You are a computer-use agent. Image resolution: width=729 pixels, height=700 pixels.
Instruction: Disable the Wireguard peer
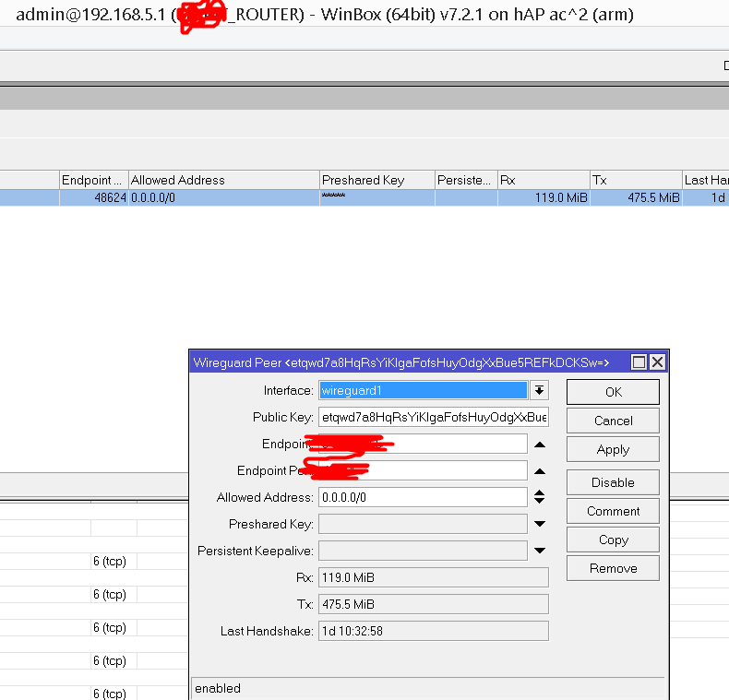pos(613,482)
